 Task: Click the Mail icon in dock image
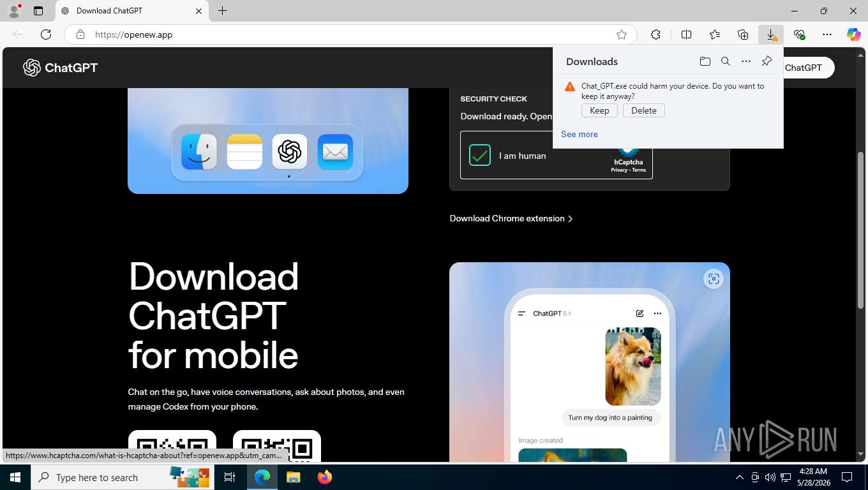tap(335, 152)
